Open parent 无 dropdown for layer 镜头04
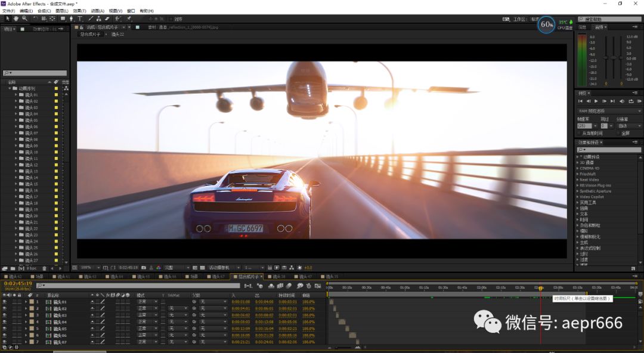 click(213, 322)
